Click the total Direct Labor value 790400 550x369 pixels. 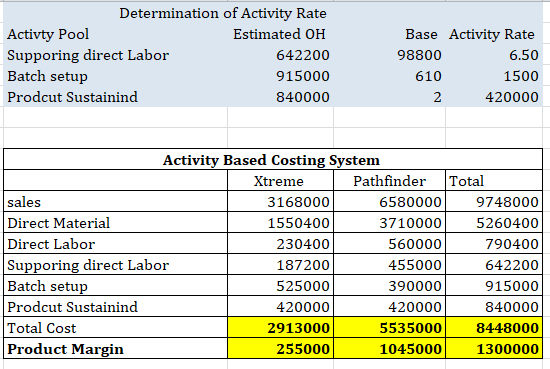click(512, 244)
